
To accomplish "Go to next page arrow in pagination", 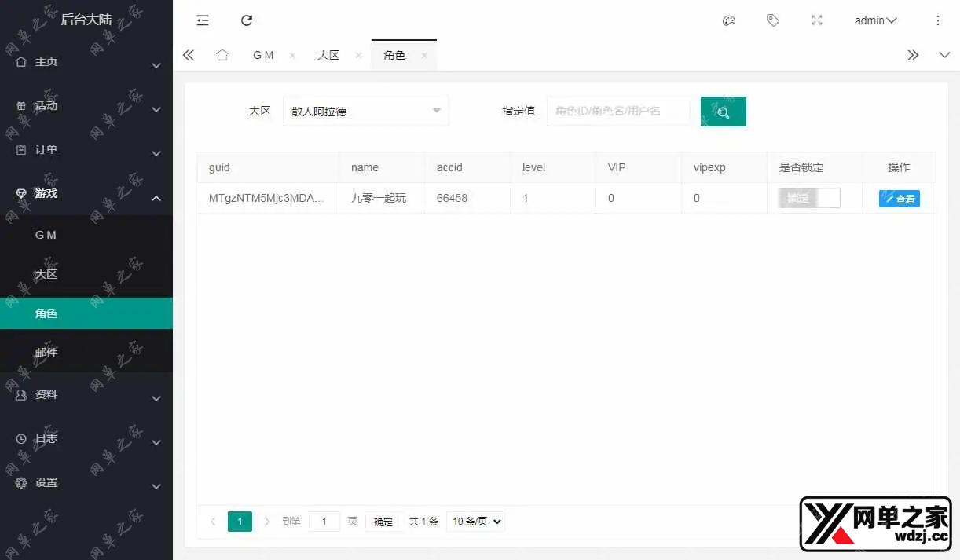I will (x=267, y=522).
